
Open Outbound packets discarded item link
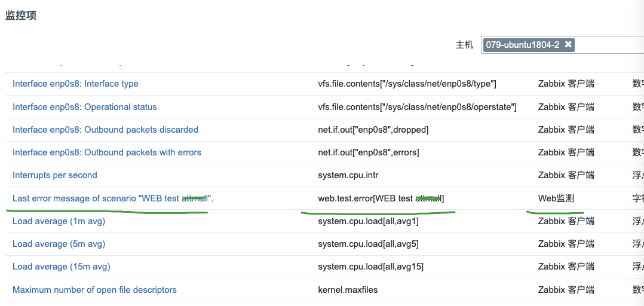[105, 130]
